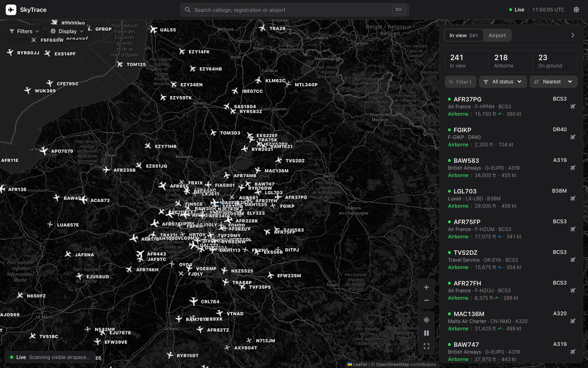
Task: Open the LGL703 Luxair flight entry
Action: 511,198
